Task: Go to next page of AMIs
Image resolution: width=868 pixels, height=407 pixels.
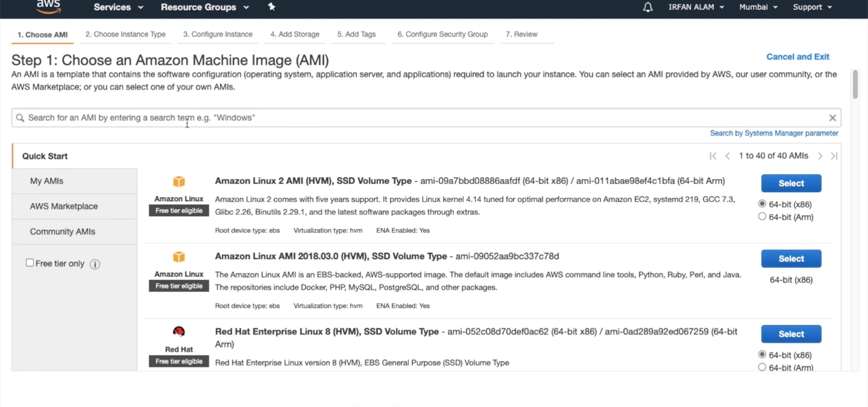Action: coord(820,156)
